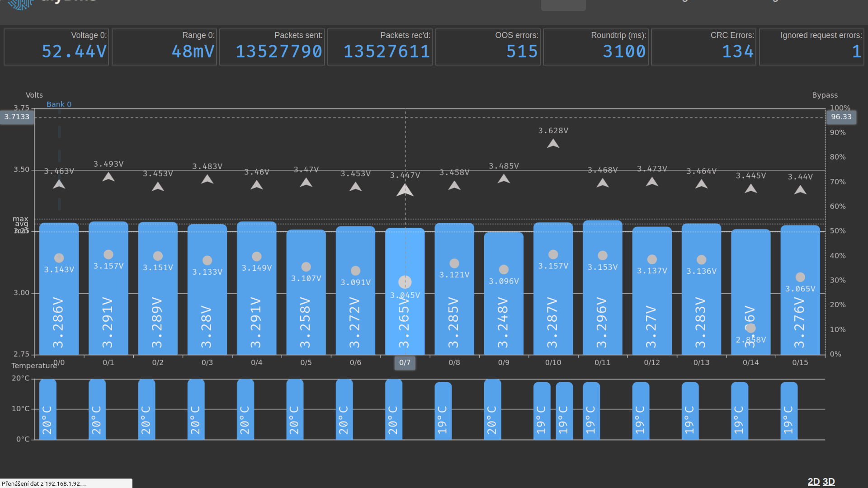Click the 96.33 bypass axis pointer label
This screenshot has height=488, width=868.
(841, 117)
